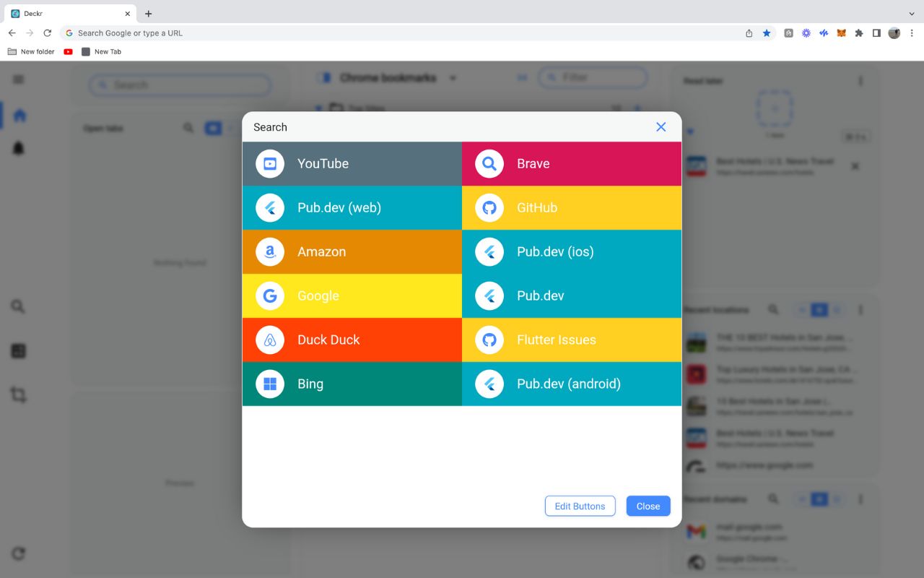Select the Brave search magnifier icon
This screenshot has width=924, height=578.
point(489,164)
